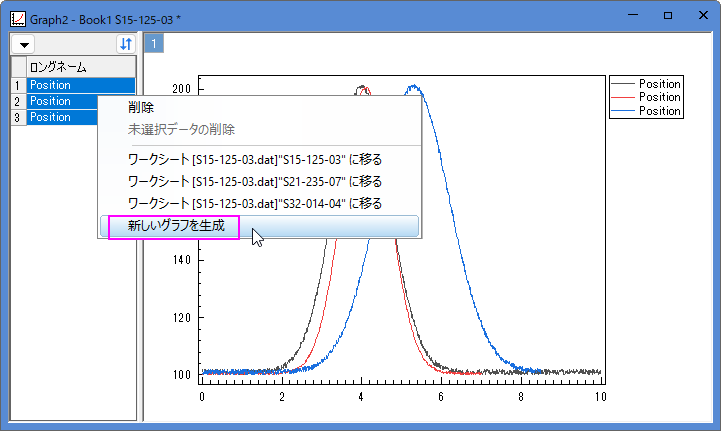Choose 未選択データの削除 menu entry
This screenshot has height=431, width=721.
tap(260, 130)
